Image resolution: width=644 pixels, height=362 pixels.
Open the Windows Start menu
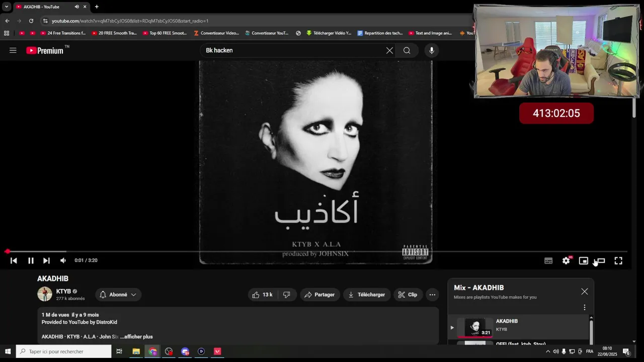pyautogui.click(x=8, y=351)
